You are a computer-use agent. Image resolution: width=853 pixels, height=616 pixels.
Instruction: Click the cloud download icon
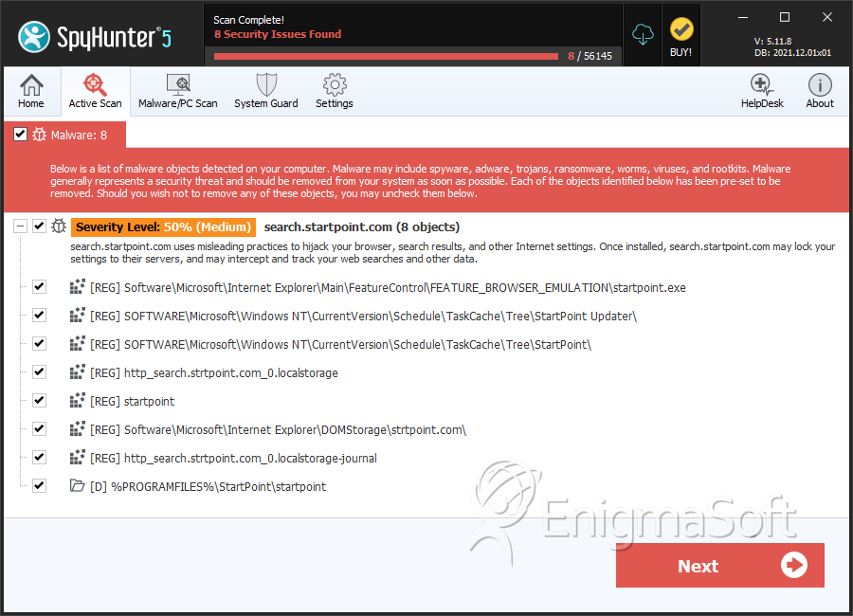644,34
